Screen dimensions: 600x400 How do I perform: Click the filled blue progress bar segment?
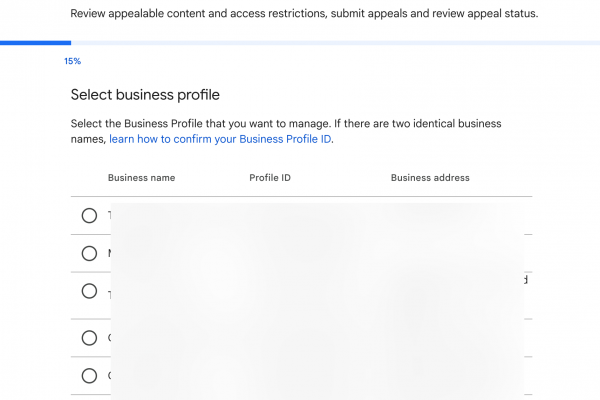(35, 43)
